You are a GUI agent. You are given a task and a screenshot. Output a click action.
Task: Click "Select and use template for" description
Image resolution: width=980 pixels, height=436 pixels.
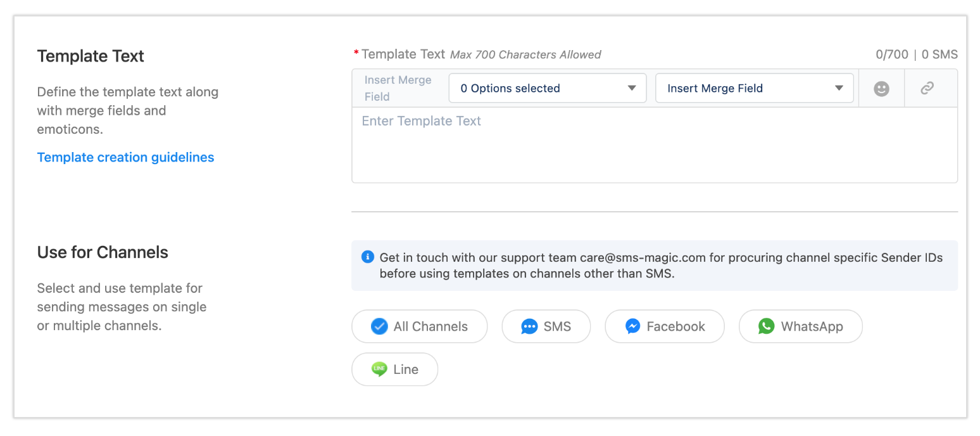(120, 288)
